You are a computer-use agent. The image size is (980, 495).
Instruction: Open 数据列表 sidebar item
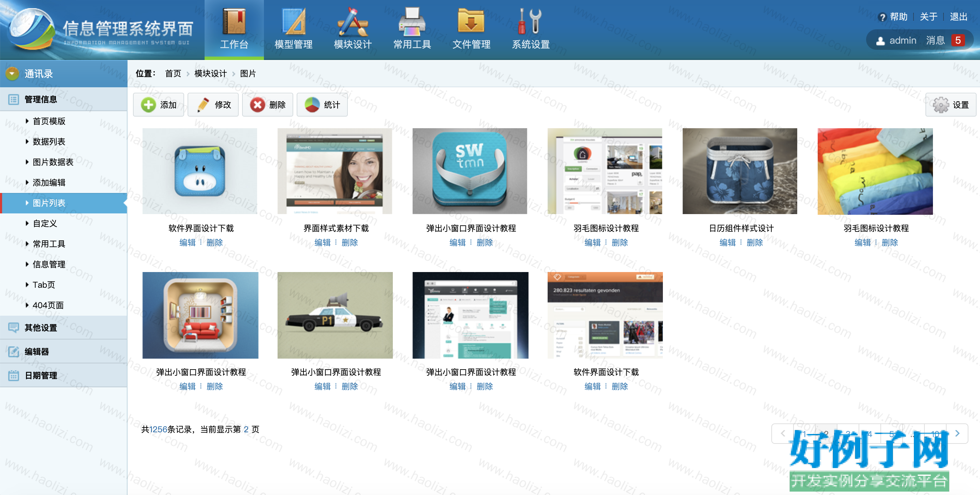49,141
